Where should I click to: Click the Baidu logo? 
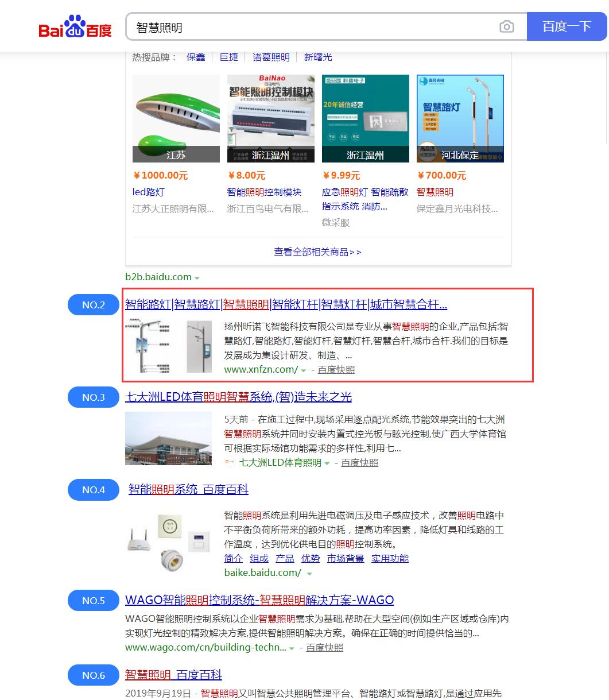pyautogui.click(x=75, y=27)
